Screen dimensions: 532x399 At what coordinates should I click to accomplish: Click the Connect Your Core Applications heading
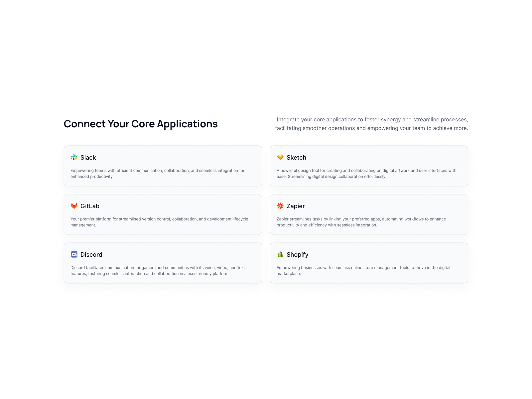point(141,124)
